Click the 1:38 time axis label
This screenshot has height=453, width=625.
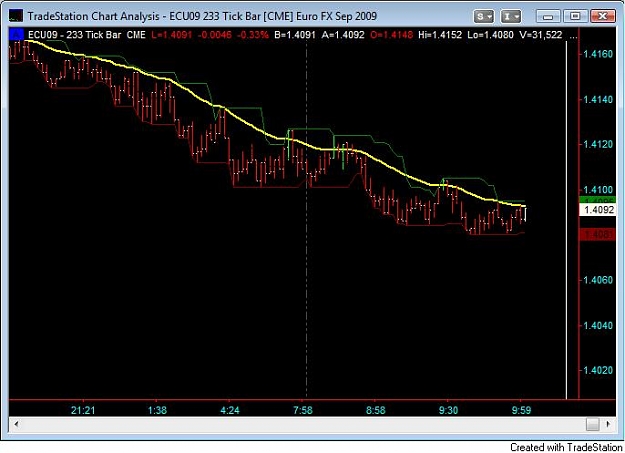click(x=157, y=410)
